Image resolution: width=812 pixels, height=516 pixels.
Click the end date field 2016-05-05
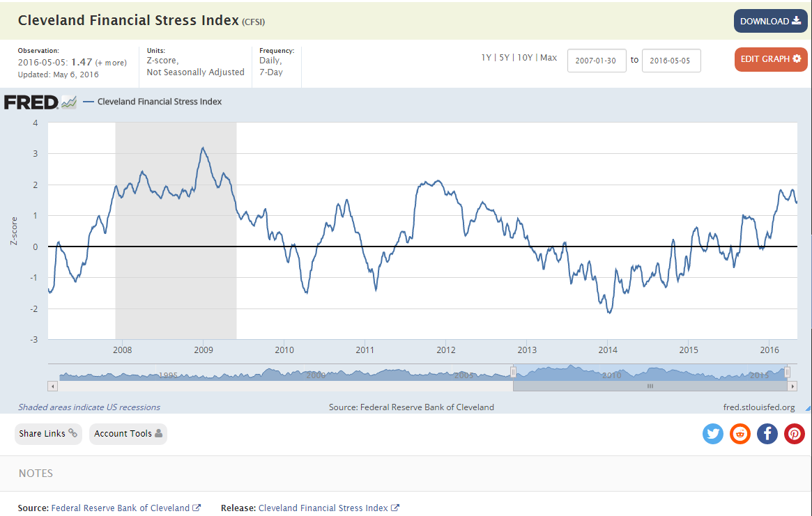click(671, 61)
